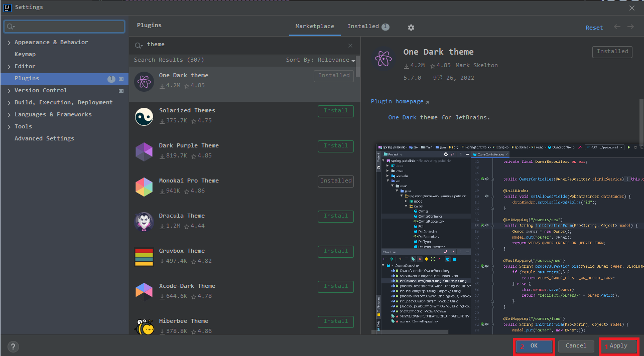
Task: Click the Search Results (307) label
Action: pyautogui.click(x=169, y=60)
